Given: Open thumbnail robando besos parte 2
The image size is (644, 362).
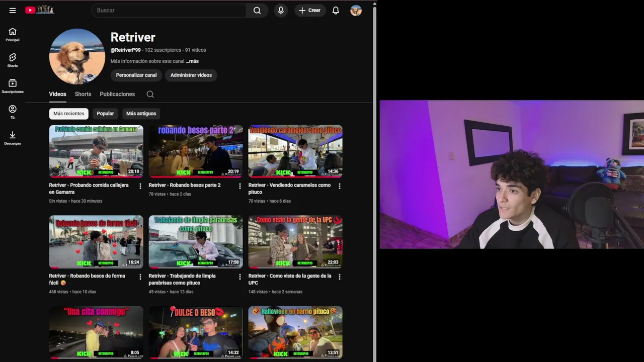Looking at the screenshot, I should tap(196, 151).
